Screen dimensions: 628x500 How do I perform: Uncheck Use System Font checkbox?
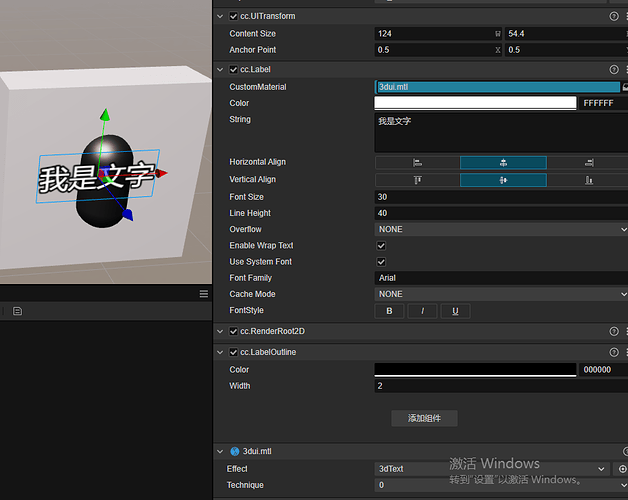click(x=381, y=262)
